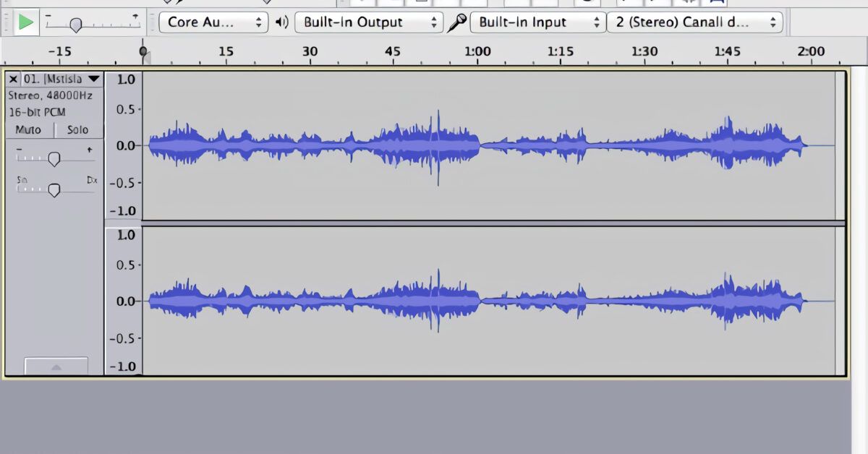Image resolution: width=868 pixels, height=454 pixels.
Task: Open the Core Audio host dropdown
Action: pos(212,22)
